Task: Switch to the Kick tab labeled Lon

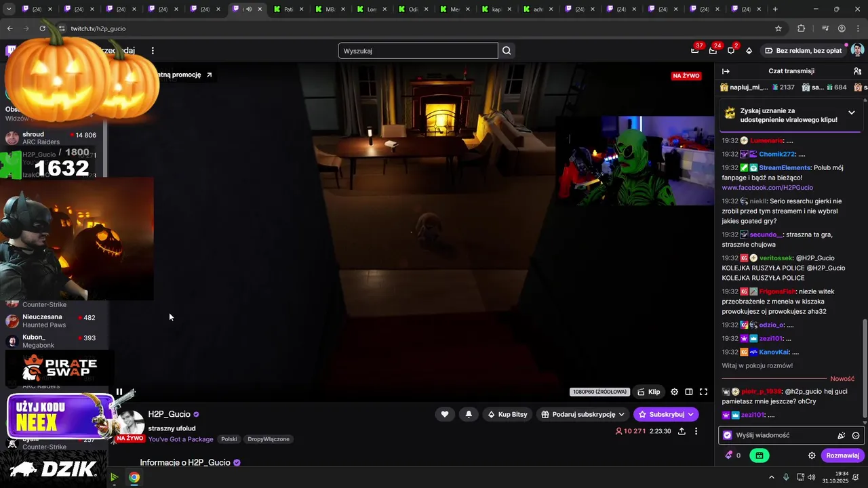Action: pos(372,9)
